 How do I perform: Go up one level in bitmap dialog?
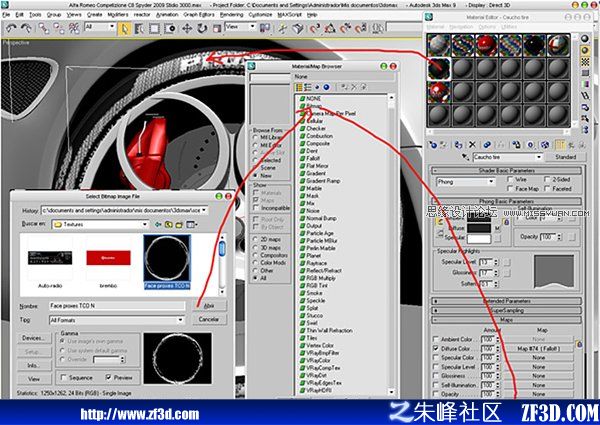[x=169, y=224]
